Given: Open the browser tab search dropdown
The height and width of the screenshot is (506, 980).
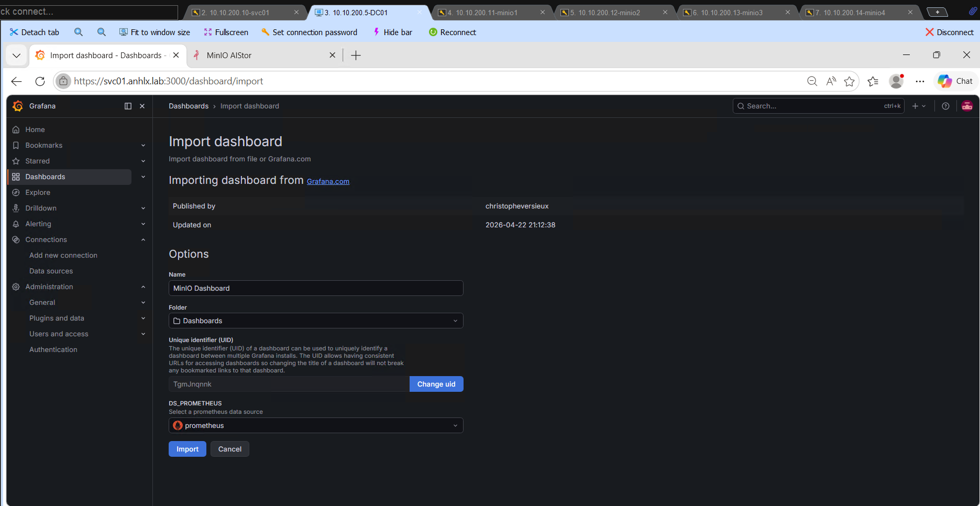Looking at the screenshot, I should click(x=17, y=55).
